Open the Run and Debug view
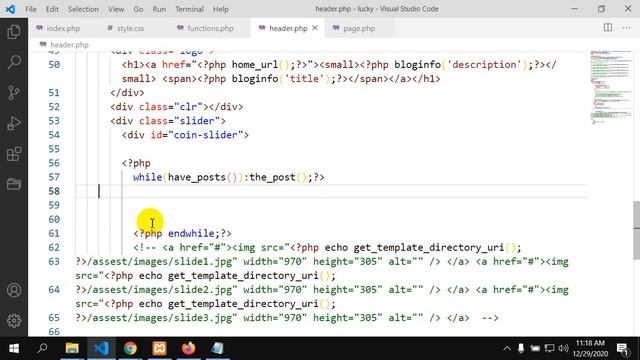Image resolution: width=640 pixels, height=360 pixels. click(14, 123)
